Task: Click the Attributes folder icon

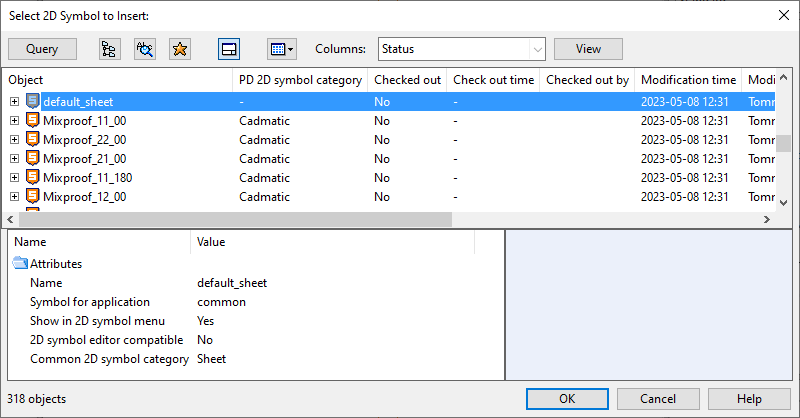Action: pos(20,263)
